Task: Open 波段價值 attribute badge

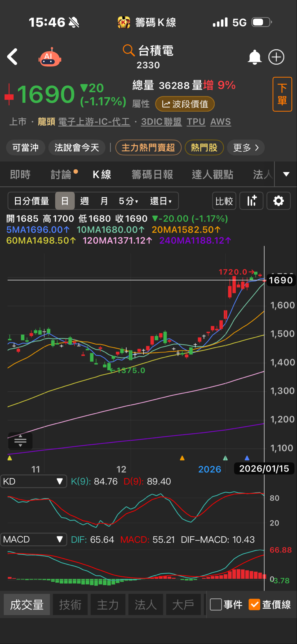Action: [x=185, y=104]
